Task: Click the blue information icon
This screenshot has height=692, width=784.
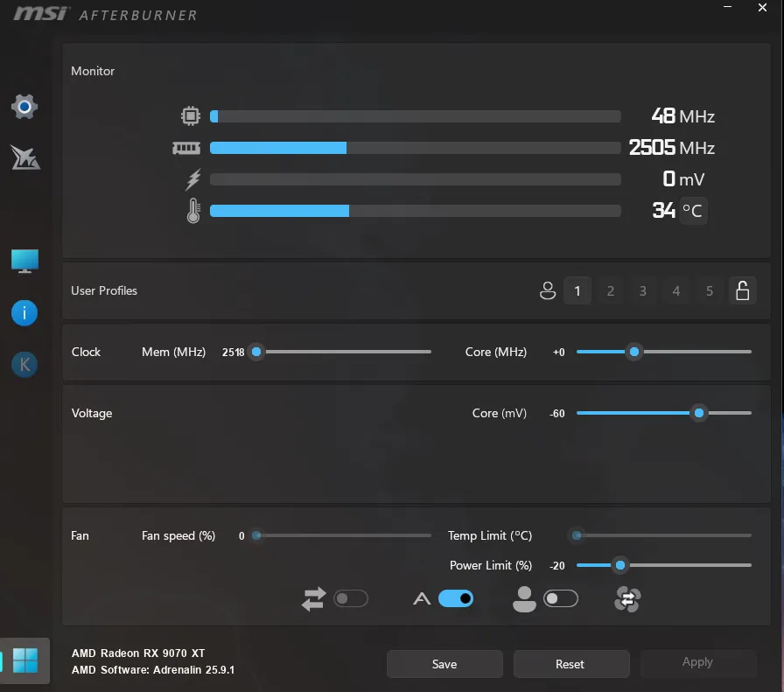Action: click(x=24, y=312)
